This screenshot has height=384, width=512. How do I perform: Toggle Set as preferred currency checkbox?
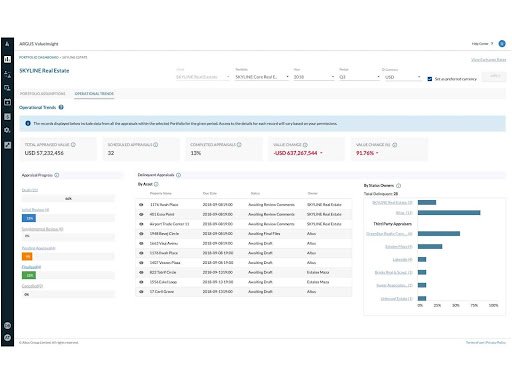(x=430, y=79)
